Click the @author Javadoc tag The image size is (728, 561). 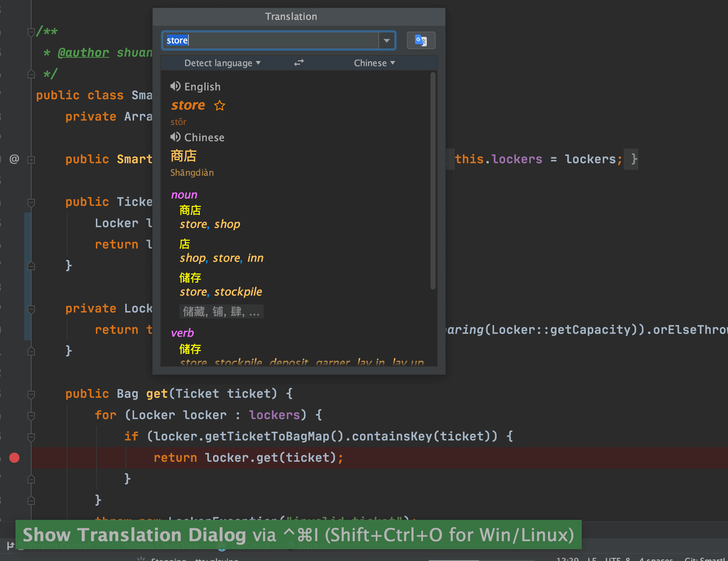pyautogui.click(x=83, y=53)
